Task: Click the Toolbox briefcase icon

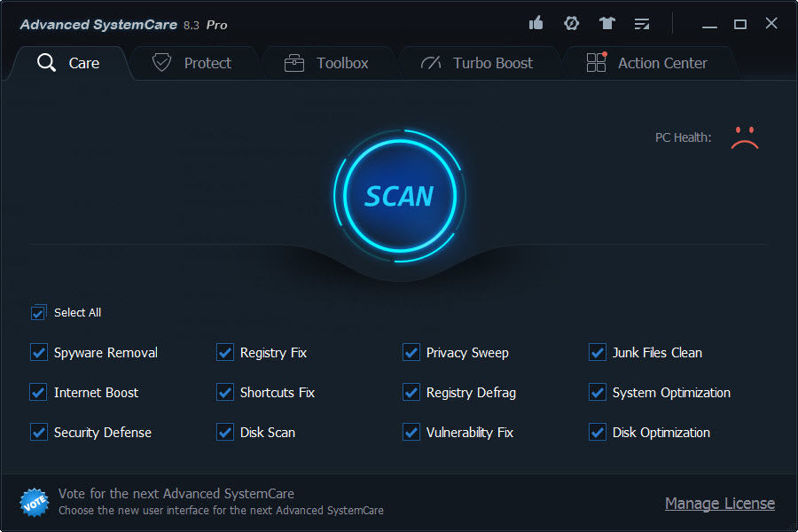Action: [x=294, y=63]
